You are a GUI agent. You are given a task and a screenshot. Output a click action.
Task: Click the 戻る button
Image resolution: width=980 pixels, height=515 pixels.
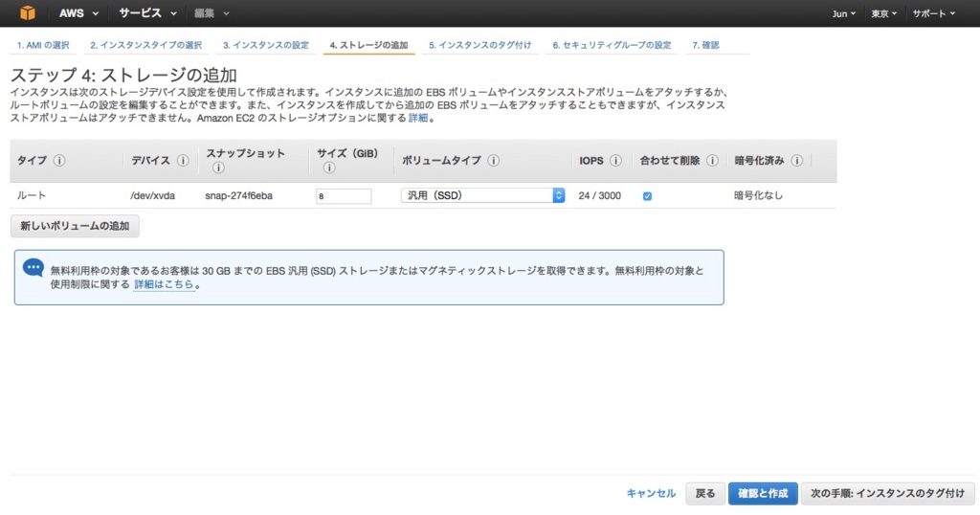[705, 493]
